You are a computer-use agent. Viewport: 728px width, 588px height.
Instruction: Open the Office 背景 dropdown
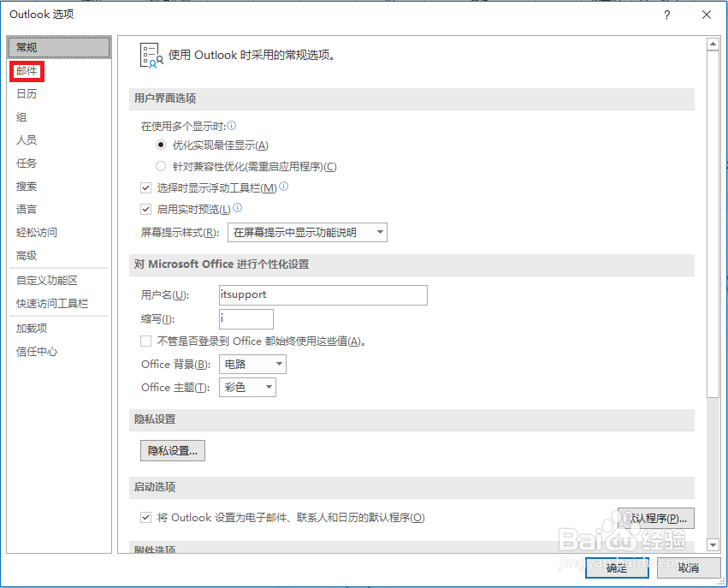(252, 364)
